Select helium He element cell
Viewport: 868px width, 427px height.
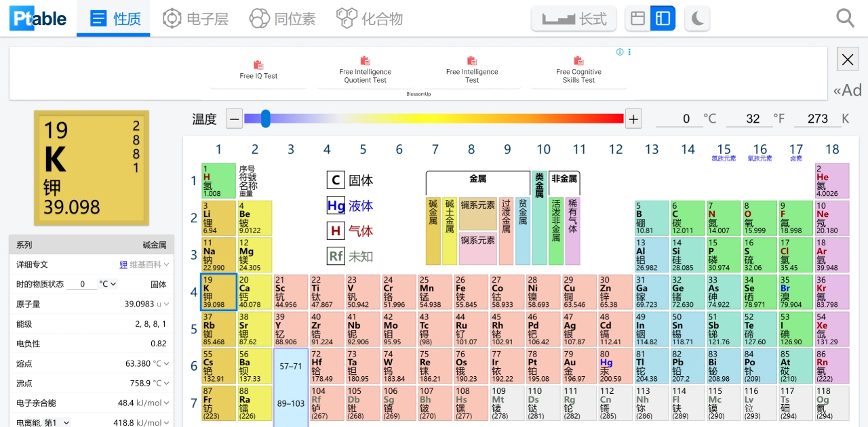pyautogui.click(x=832, y=180)
